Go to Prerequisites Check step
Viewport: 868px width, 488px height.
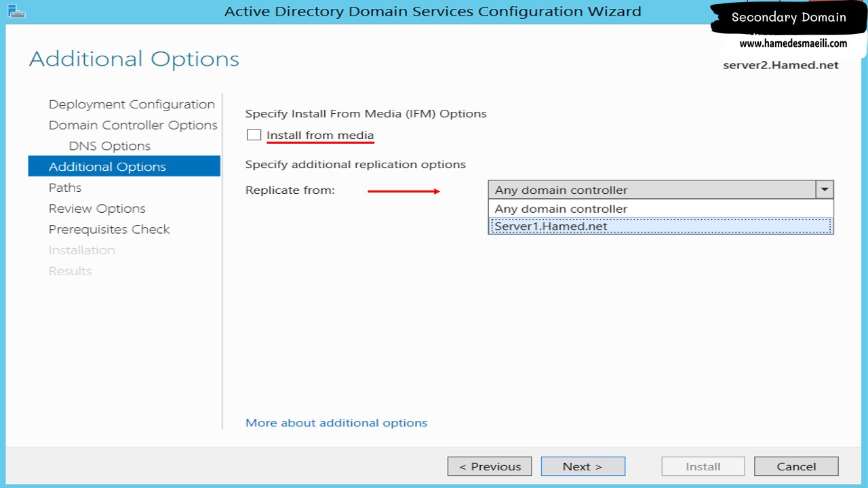click(x=109, y=229)
